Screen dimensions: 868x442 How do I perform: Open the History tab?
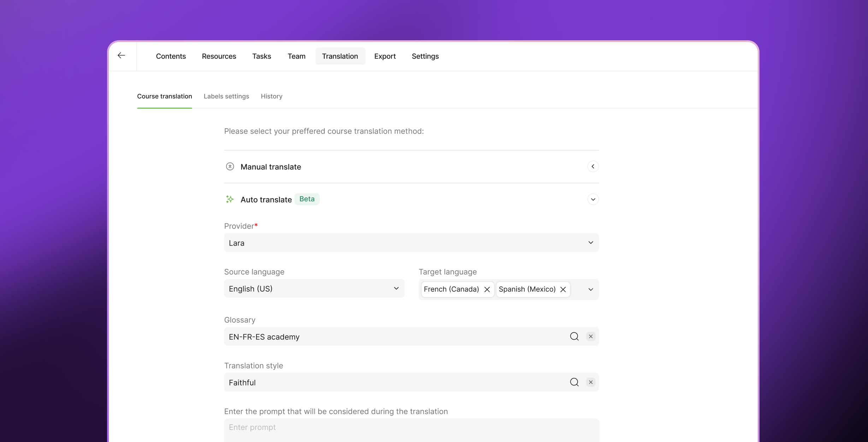click(271, 96)
